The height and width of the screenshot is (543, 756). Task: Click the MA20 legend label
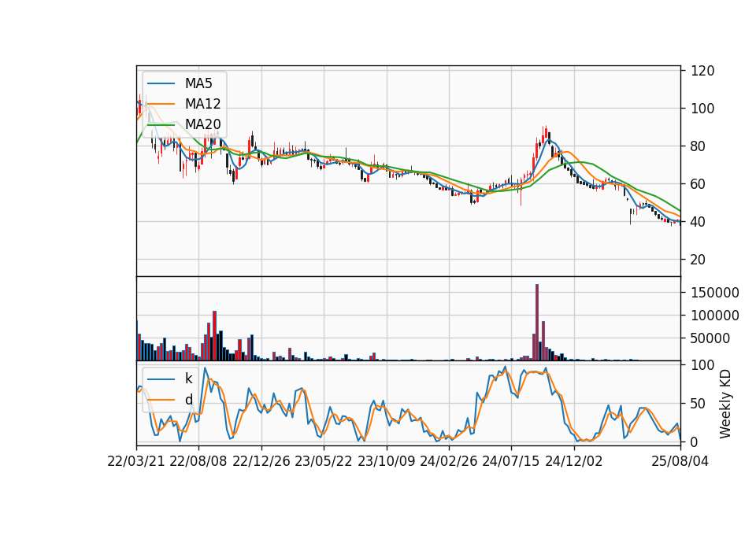pos(202,124)
